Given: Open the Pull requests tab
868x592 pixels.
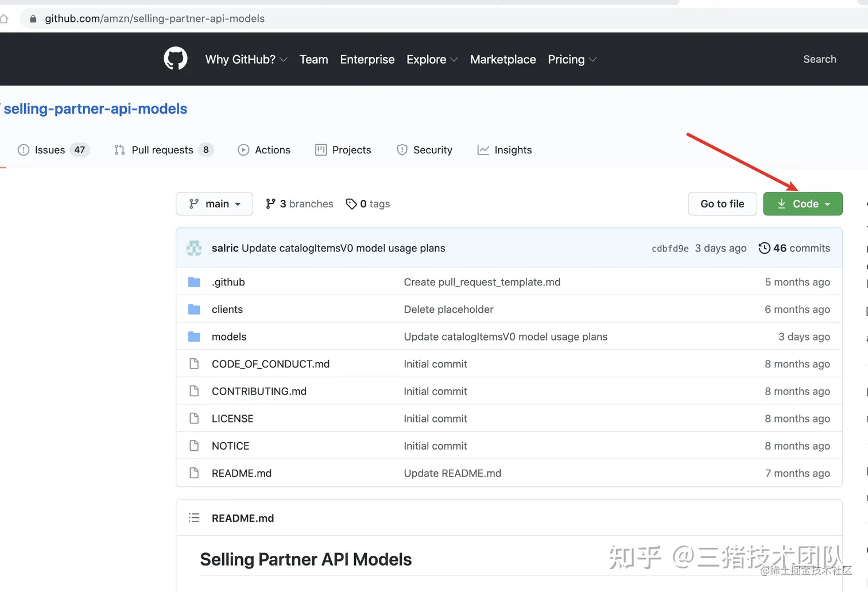Looking at the screenshot, I should click(x=162, y=150).
